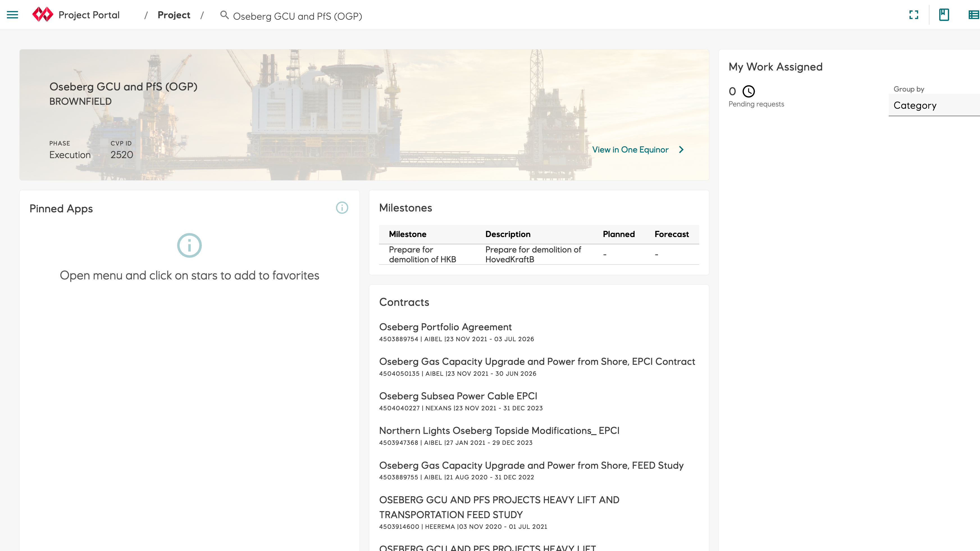The width and height of the screenshot is (980, 551).
Task: Click the Forecast column header
Action: click(671, 234)
